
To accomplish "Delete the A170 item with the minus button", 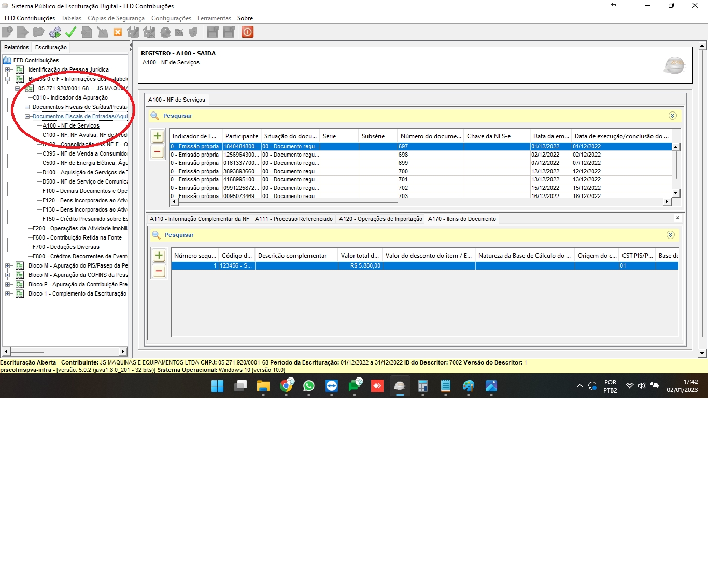I will [159, 271].
